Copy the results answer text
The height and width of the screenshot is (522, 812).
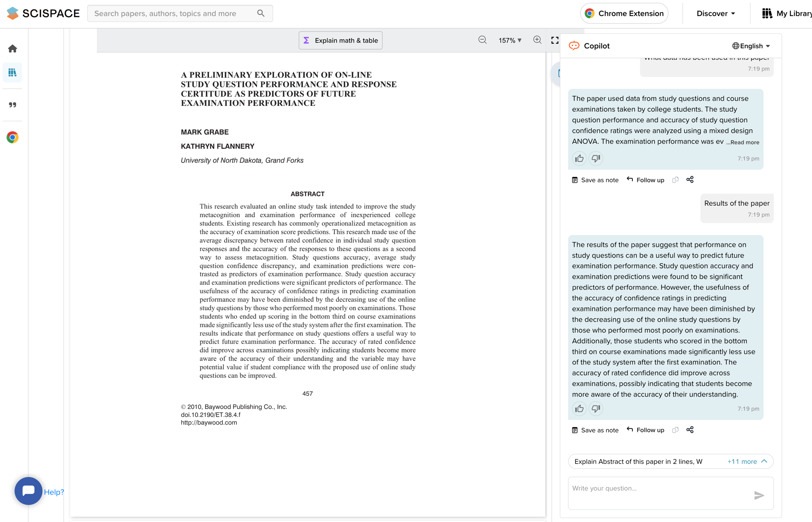coord(675,430)
